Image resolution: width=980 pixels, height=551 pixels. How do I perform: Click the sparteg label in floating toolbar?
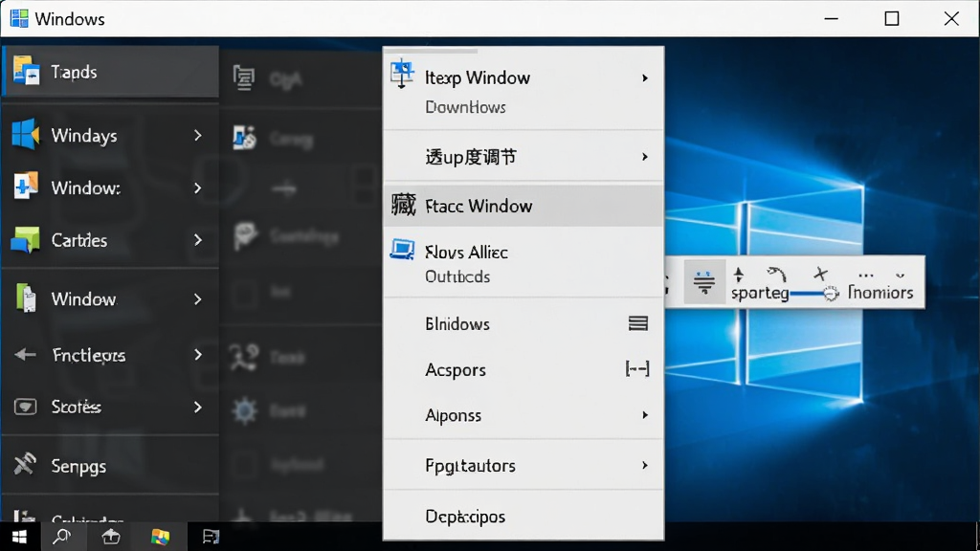pyautogui.click(x=760, y=293)
